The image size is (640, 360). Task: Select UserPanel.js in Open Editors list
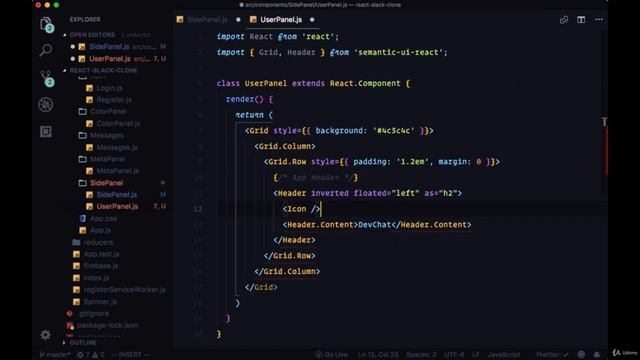(x=110, y=59)
